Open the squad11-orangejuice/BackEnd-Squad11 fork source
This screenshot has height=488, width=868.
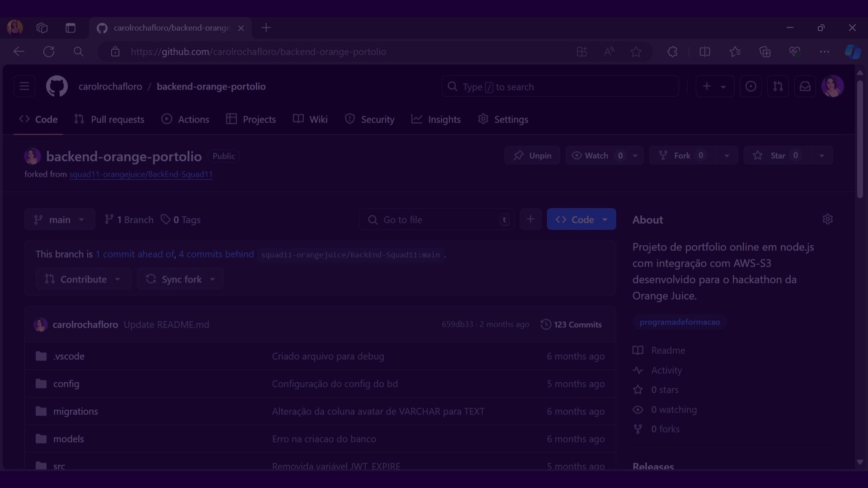(x=141, y=174)
